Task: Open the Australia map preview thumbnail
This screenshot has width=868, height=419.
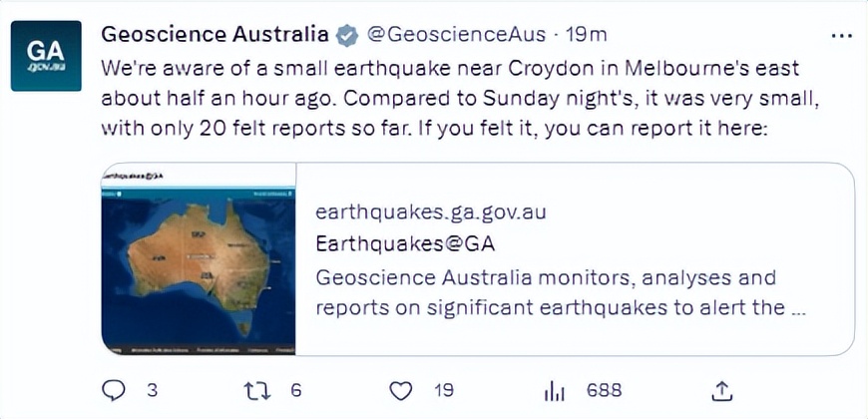Action: 199,259
